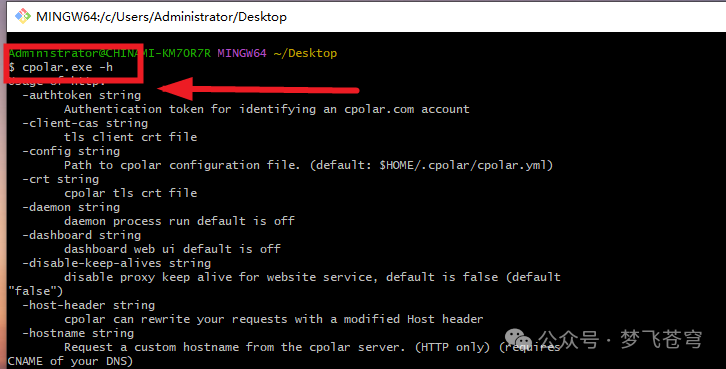Click the red arrow annotation
Viewport: 726px width, 369px height.
[258, 88]
